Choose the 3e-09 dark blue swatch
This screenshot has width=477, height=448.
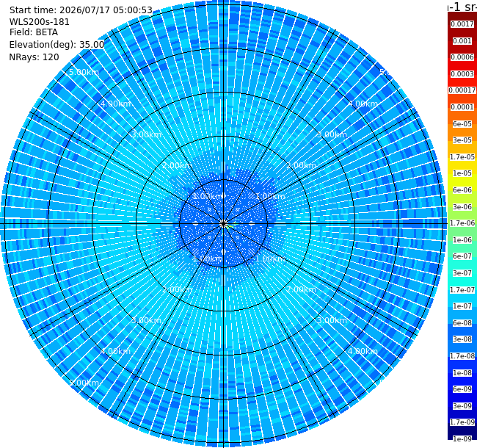click(x=462, y=406)
